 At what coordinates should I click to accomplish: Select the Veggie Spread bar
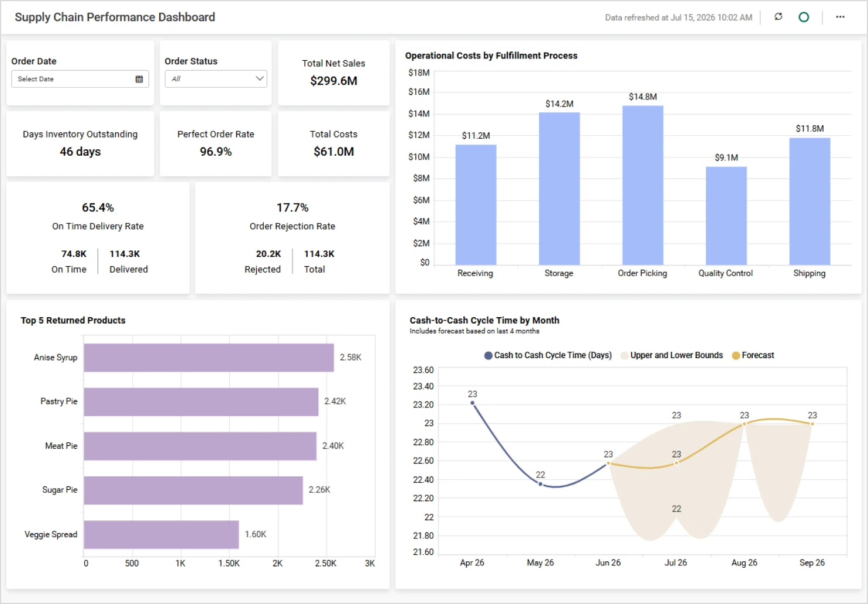161,534
